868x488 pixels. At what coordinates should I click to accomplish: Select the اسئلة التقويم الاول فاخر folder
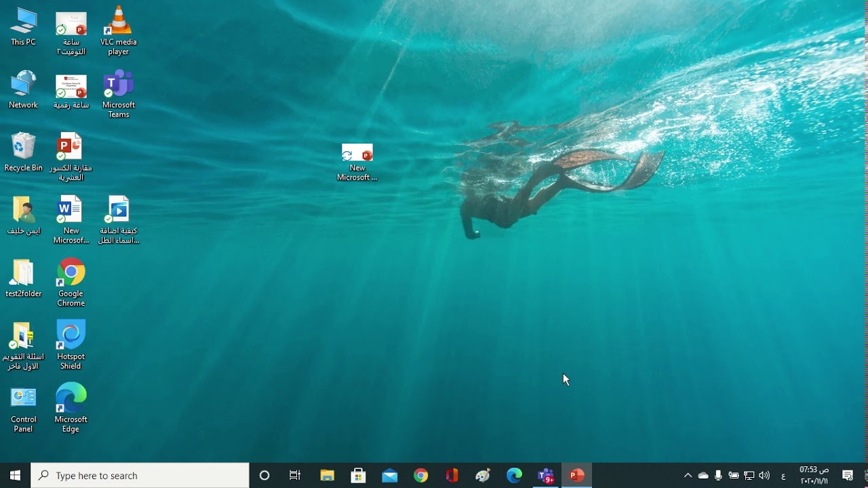(23, 346)
